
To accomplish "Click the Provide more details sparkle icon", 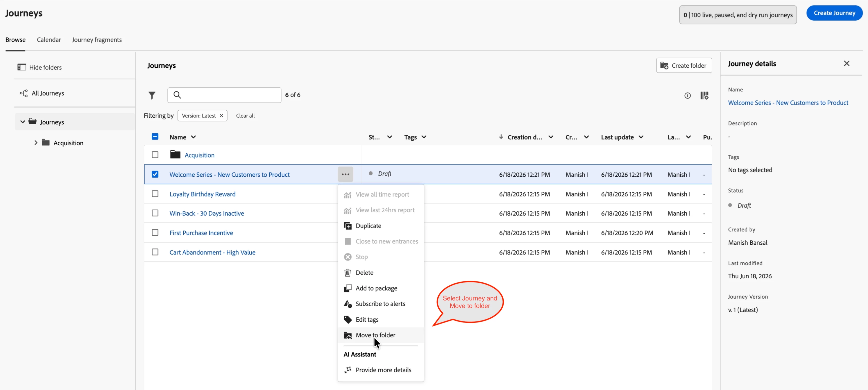I will [348, 370].
